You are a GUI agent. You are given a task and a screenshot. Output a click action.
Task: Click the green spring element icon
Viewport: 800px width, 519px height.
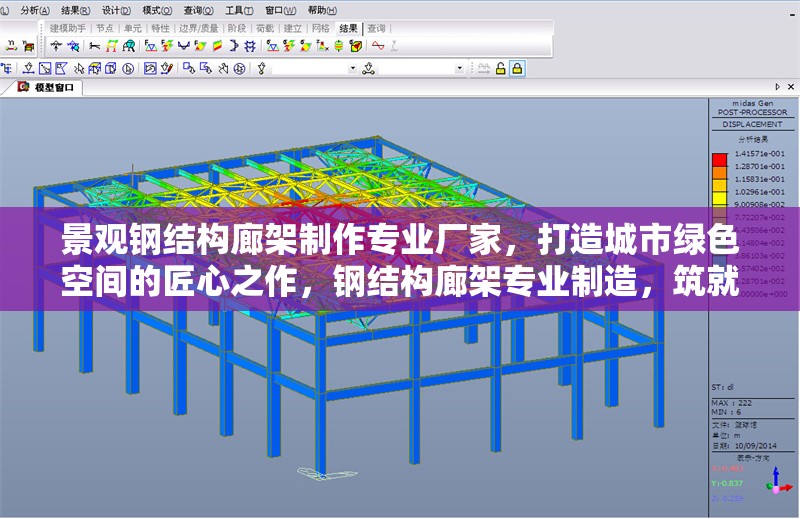(x=339, y=46)
